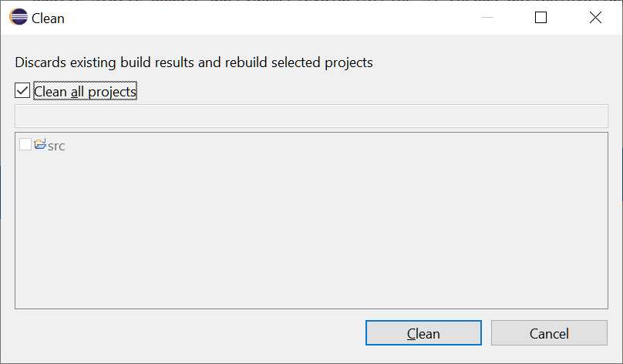623x364 pixels.
Task: Click the Eclipse logo in the title bar
Action: pyautogui.click(x=19, y=18)
